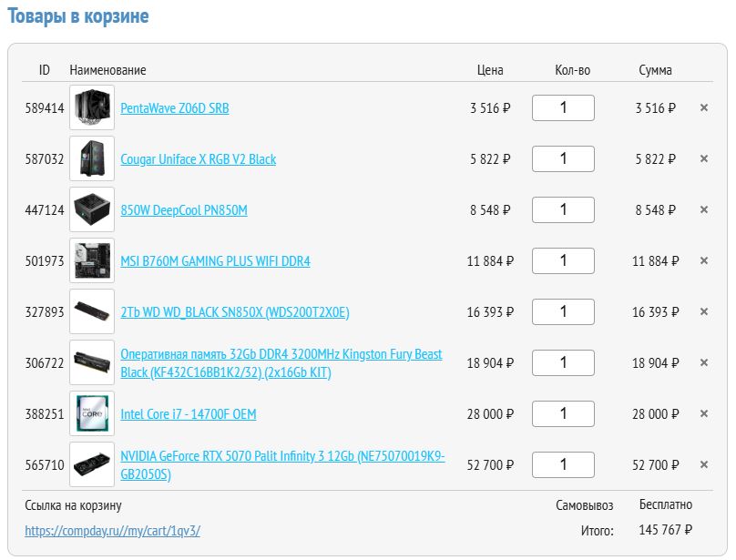Click the ID 388251 cell
Screen dimensions: 736x560
(45, 414)
